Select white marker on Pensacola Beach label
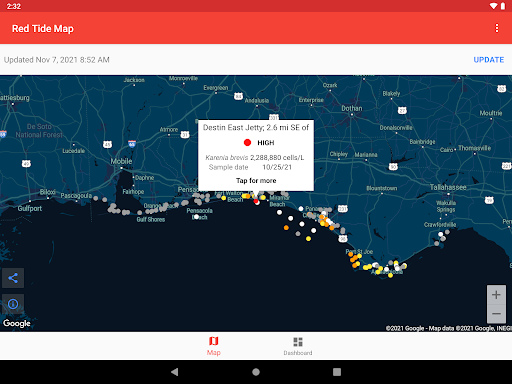This screenshot has width=512, height=384. pos(196,217)
